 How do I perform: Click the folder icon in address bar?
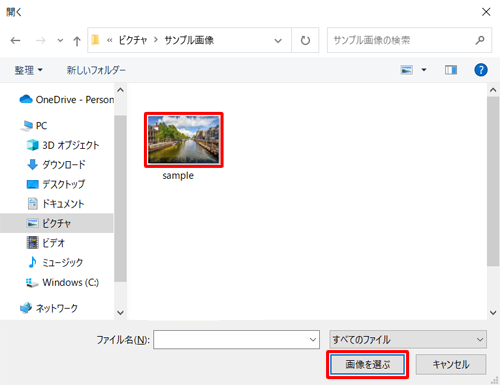[95, 40]
